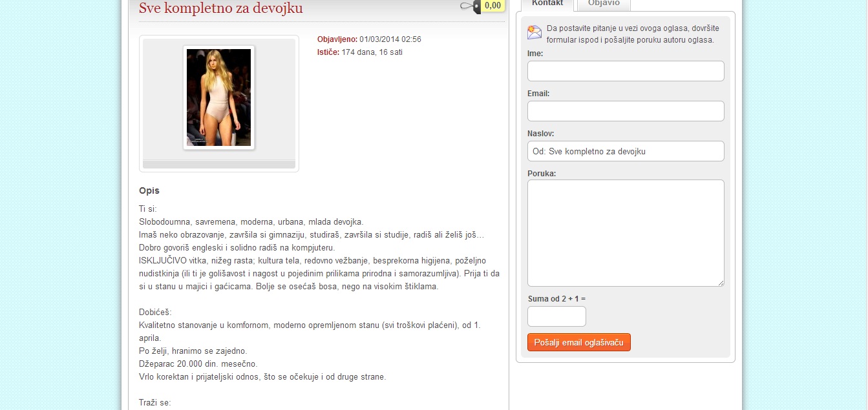This screenshot has width=868, height=410.
Task: Click the envelope icon in contact form
Action: pyautogui.click(x=535, y=32)
